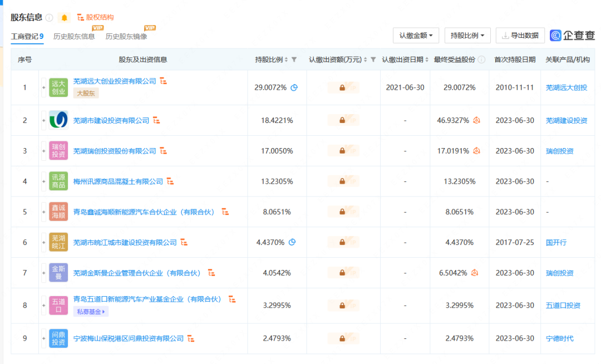
Task: Click the VIP lock in row 1 认缴出资额
Action: pyautogui.click(x=343, y=88)
